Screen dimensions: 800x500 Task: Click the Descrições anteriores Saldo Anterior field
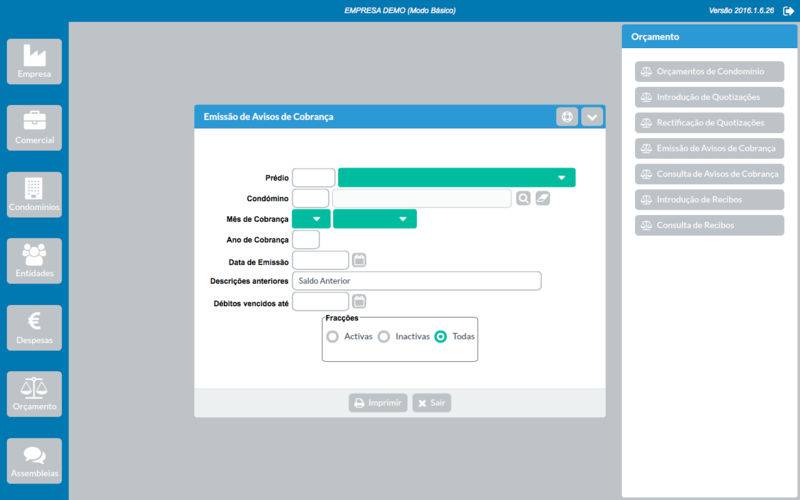click(x=417, y=281)
